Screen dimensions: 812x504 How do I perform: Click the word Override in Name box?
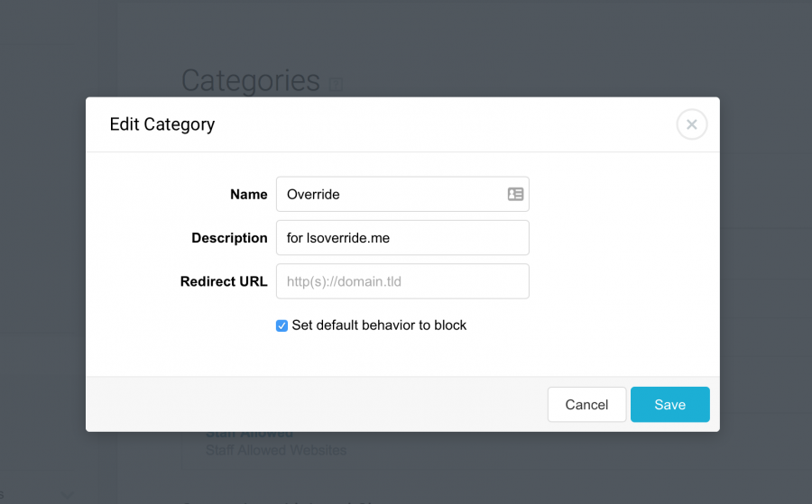pos(313,194)
